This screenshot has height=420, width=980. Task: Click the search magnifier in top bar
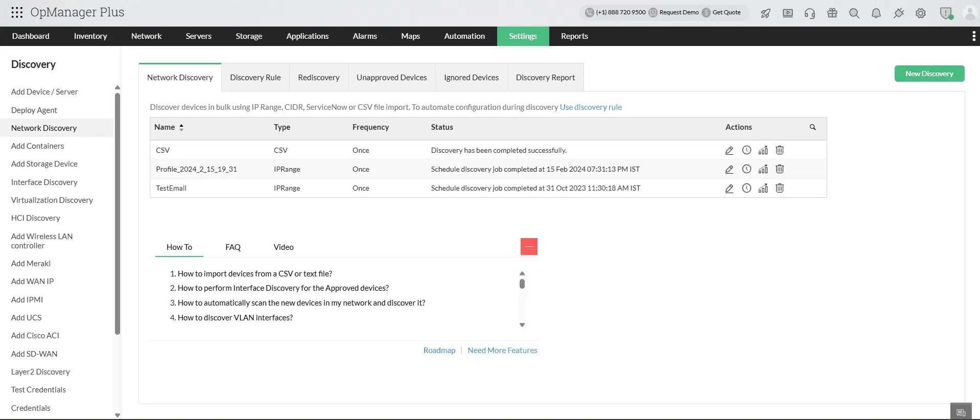[x=854, y=13]
